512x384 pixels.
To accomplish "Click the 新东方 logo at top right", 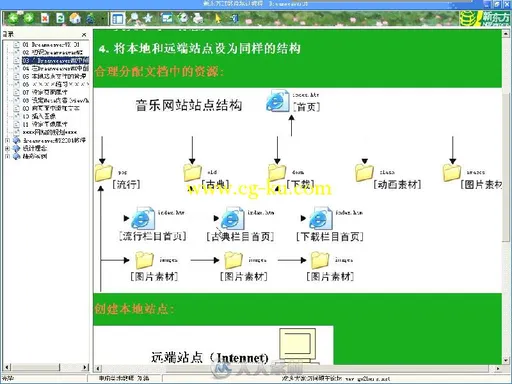I will [x=485, y=18].
